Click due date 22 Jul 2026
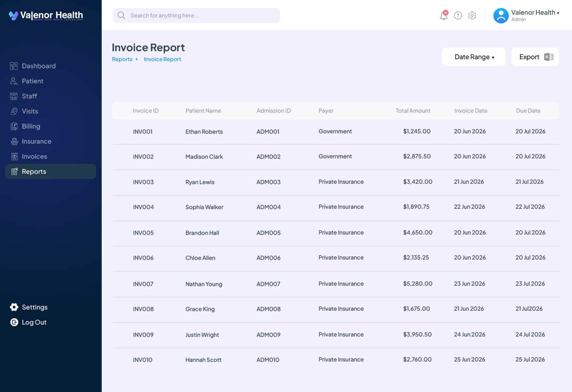The image size is (572, 392). point(530,207)
